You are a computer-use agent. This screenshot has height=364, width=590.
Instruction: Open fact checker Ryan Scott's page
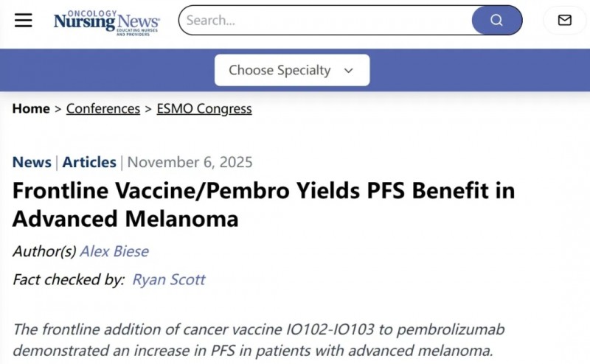(x=169, y=279)
